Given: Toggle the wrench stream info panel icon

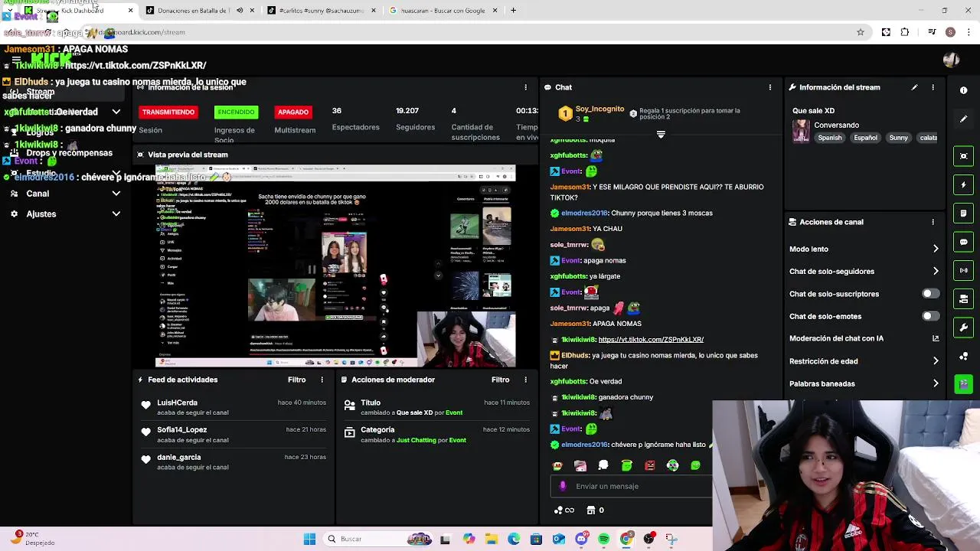Looking at the screenshot, I should 963,328.
